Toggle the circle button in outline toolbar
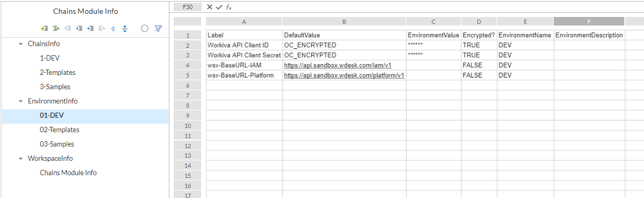The height and width of the screenshot is (198, 644). click(x=144, y=29)
